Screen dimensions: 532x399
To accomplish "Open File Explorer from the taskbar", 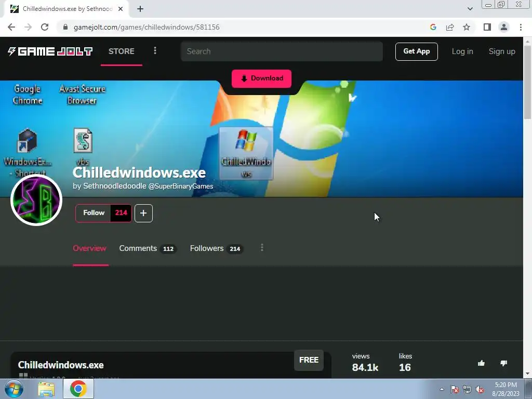I will pos(46,389).
